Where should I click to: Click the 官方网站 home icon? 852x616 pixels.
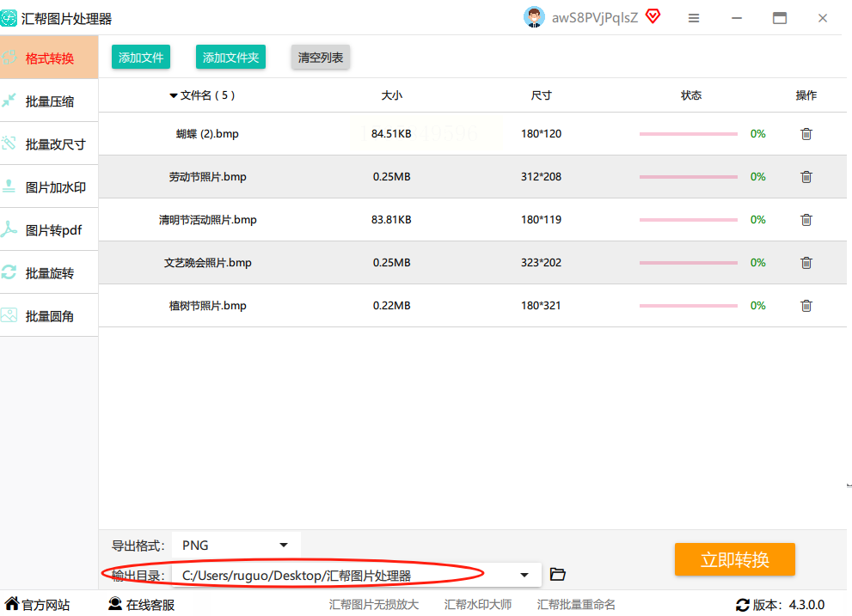click(11, 603)
